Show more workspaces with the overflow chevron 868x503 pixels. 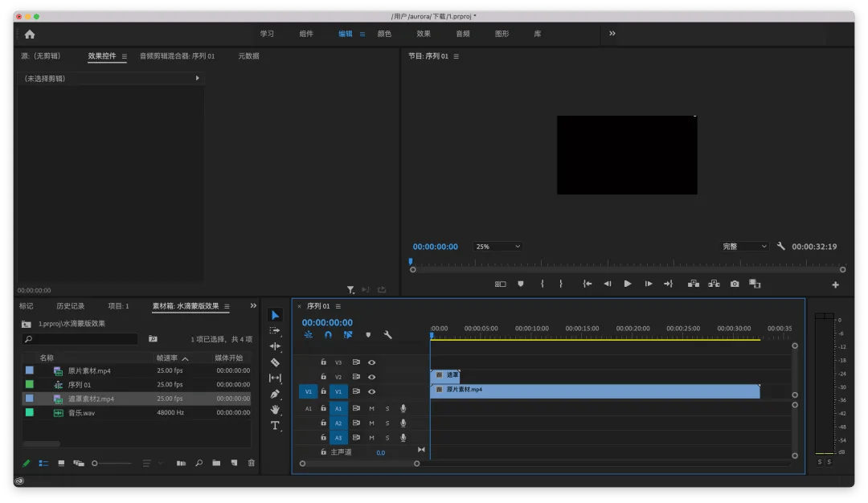point(612,33)
